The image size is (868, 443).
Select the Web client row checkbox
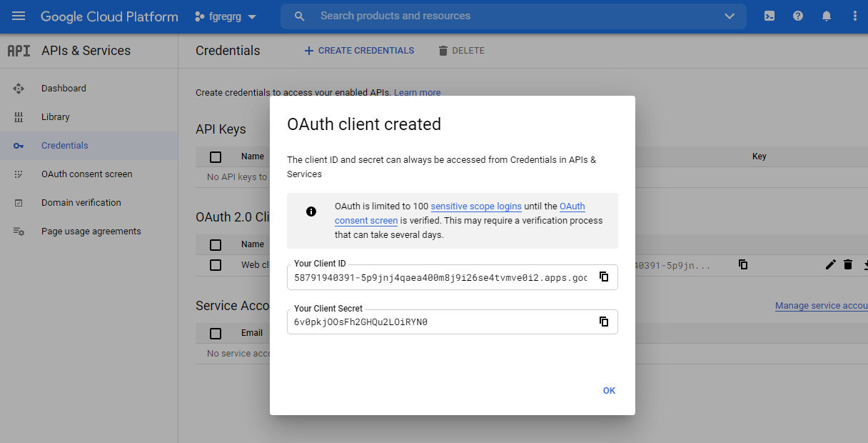coord(216,265)
